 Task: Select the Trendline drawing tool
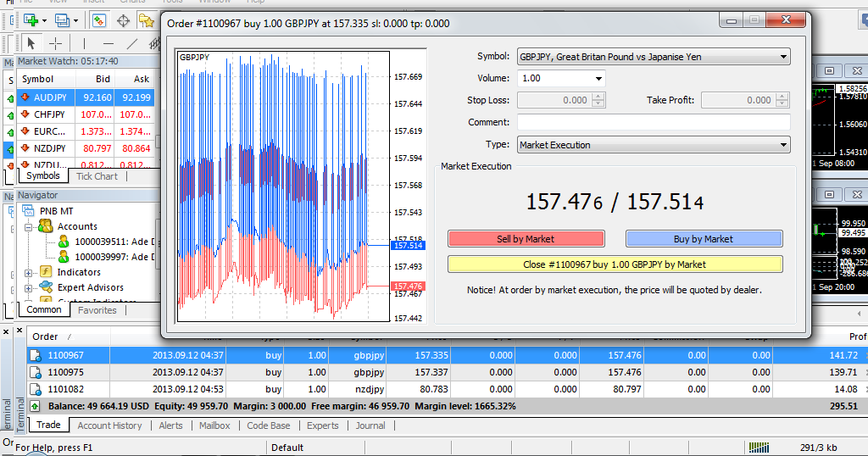tap(132, 43)
